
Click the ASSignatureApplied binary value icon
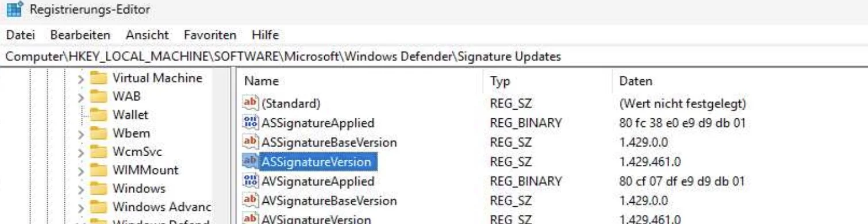(251, 123)
